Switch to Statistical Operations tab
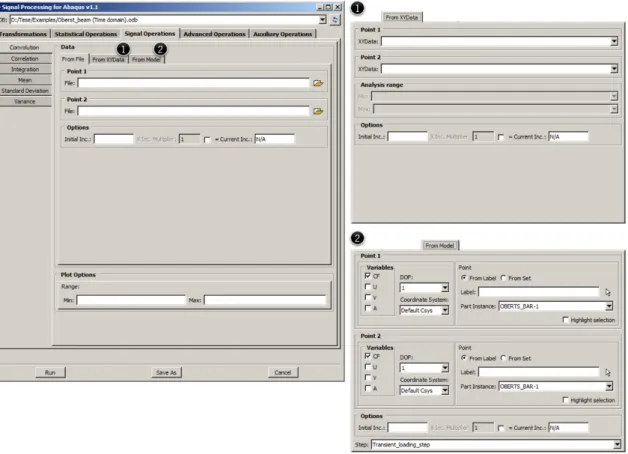The width and height of the screenshot is (628, 454). pos(86,34)
